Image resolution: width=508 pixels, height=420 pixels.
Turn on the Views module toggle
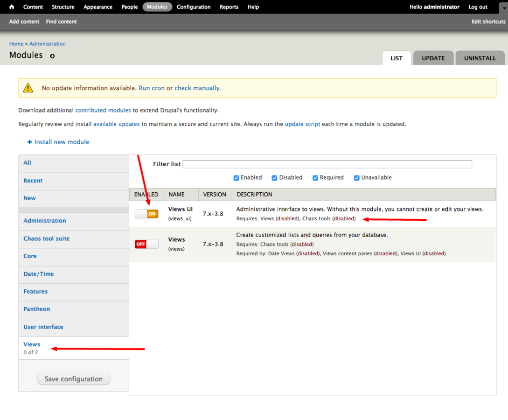[x=146, y=244]
